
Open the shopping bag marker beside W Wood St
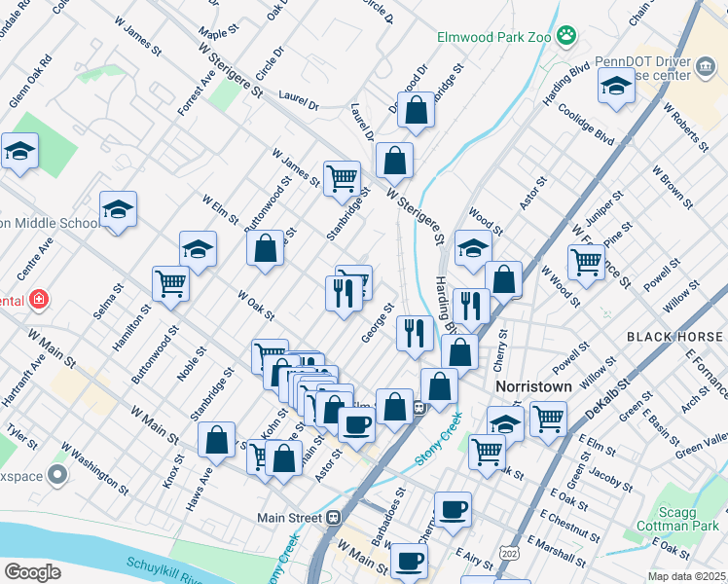coord(504,280)
